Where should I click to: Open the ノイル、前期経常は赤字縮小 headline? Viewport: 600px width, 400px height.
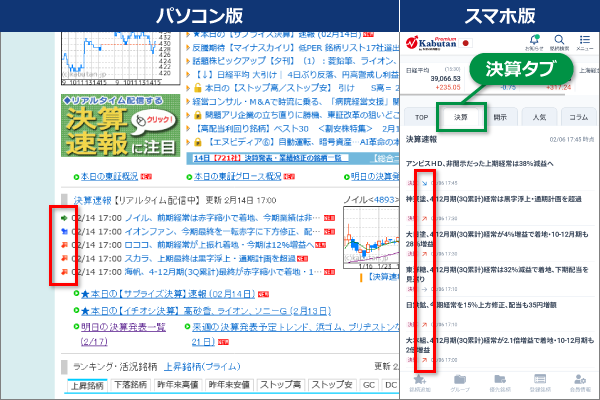click(x=223, y=218)
